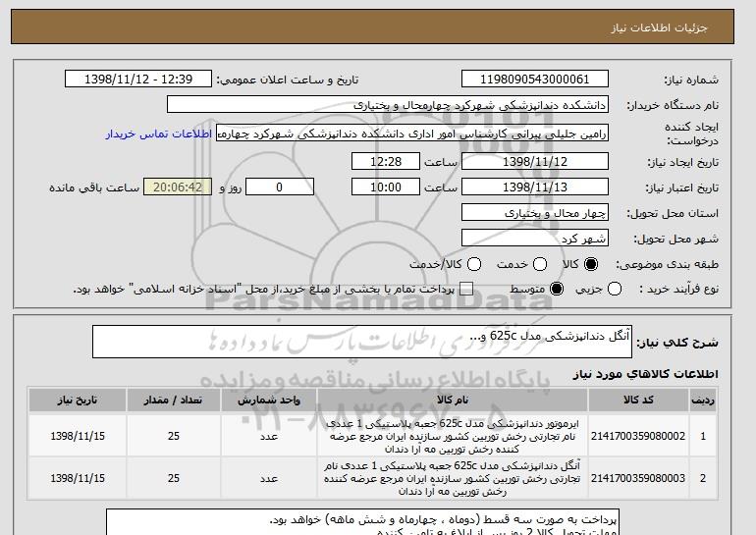The image size is (756, 535).
Task: Click the validity date 1398/11/13 field
Action: [x=535, y=187]
